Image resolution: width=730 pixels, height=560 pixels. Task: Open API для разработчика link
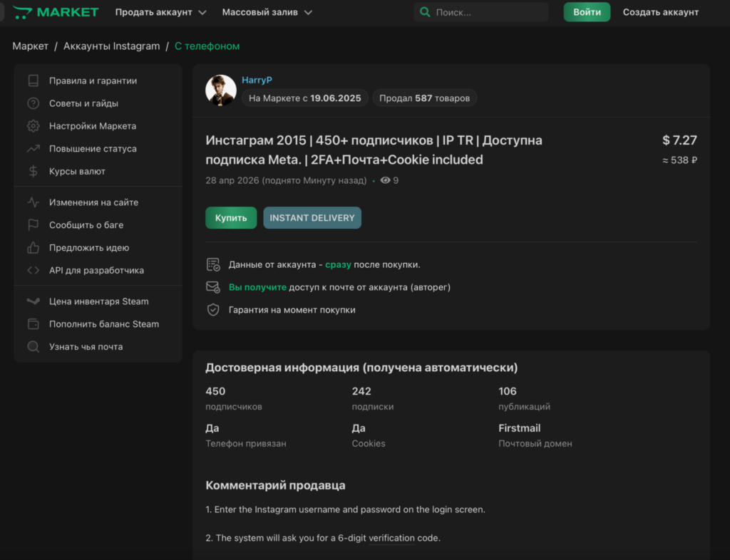click(x=98, y=270)
